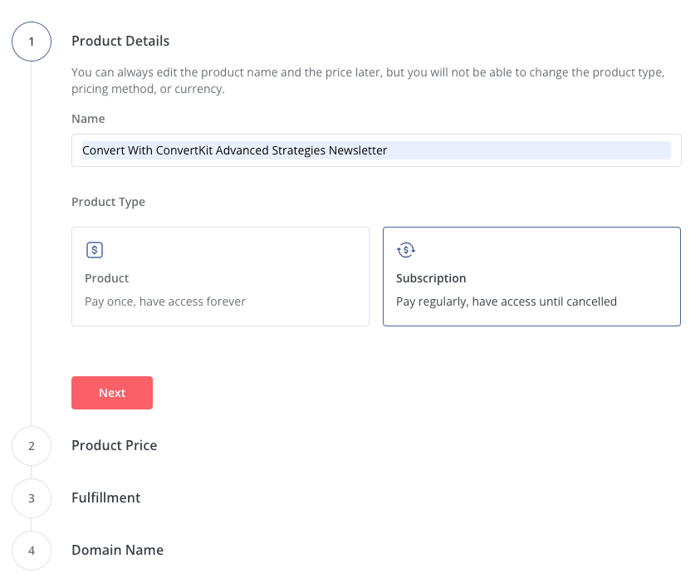Click the Product Details heading
Image resolution: width=700 pixels, height=588 pixels.
click(x=120, y=41)
